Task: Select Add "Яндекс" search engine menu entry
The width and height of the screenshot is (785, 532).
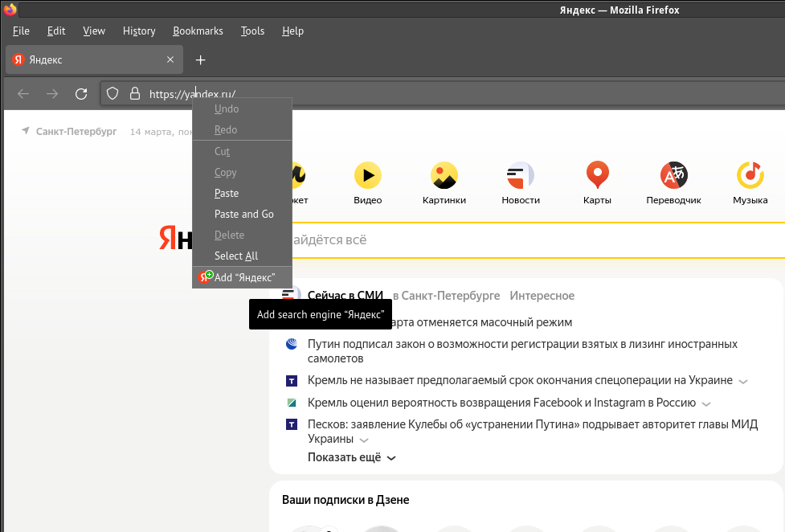Action: pos(243,277)
